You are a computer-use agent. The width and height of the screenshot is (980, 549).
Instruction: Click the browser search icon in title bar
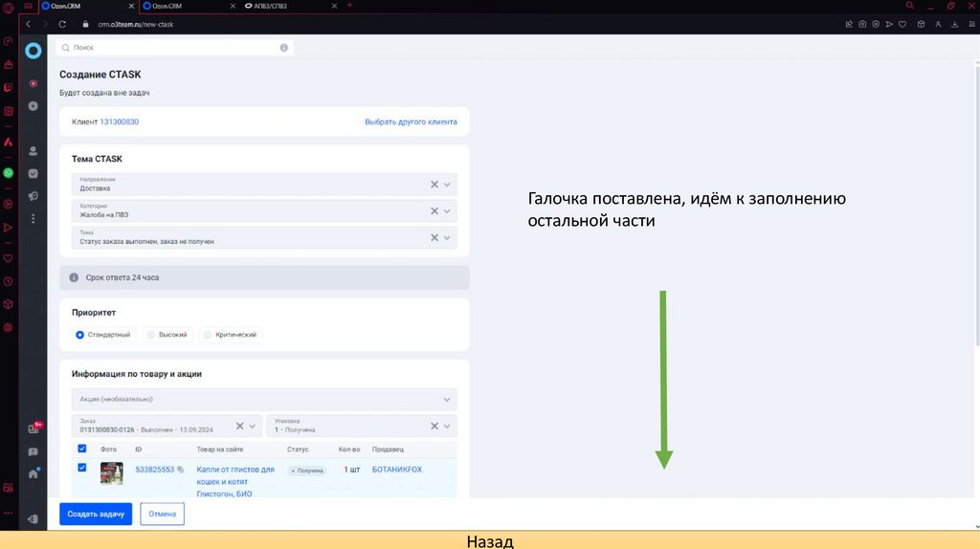tap(910, 6)
